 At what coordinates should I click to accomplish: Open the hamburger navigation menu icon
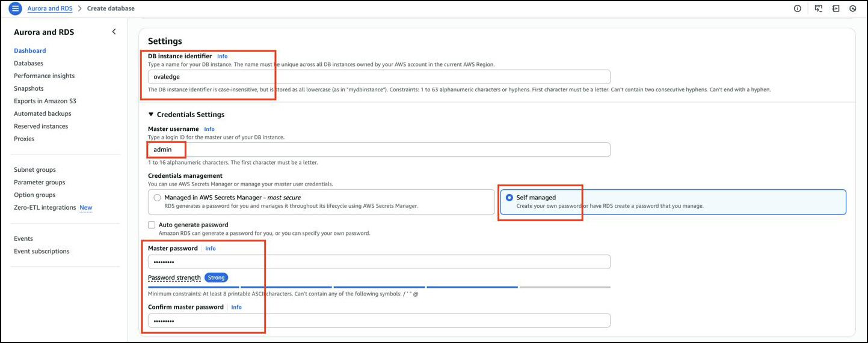[16, 8]
